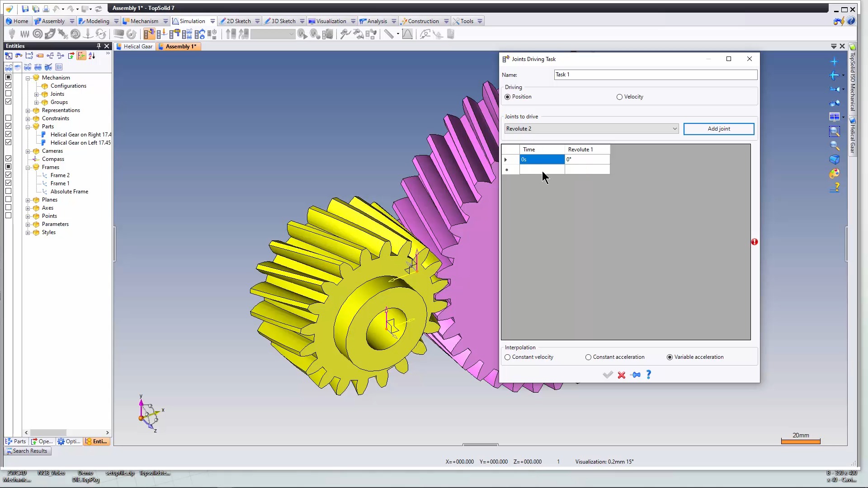The height and width of the screenshot is (488, 868).
Task: Collapse the Mechanism tree node
Action: click(x=28, y=78)
